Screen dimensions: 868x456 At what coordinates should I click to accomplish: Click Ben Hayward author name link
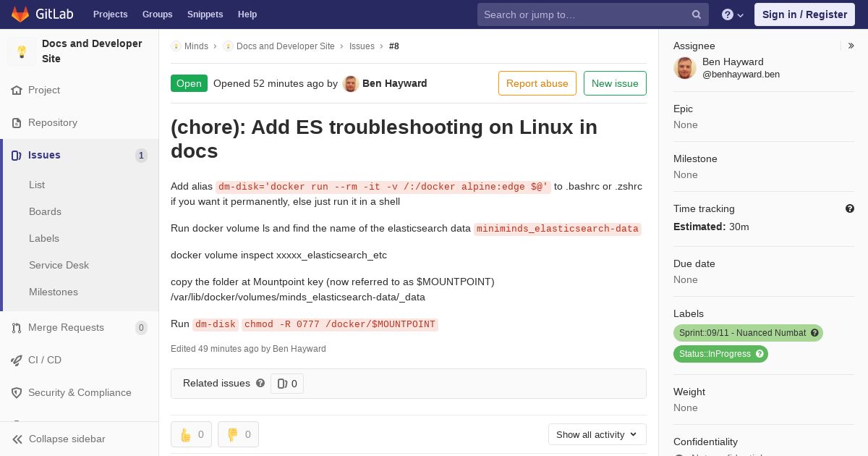pyautogui.click(x=395, y=83)
